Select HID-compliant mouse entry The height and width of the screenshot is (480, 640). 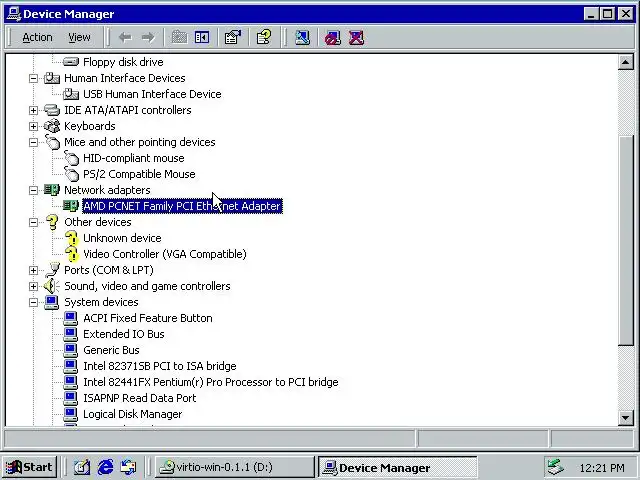tap(134, 158)
